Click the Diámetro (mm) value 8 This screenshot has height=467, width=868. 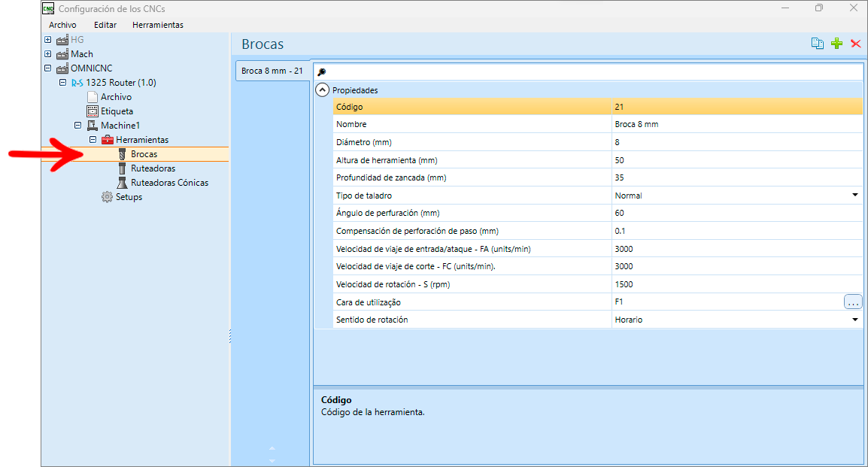point(737,142)
